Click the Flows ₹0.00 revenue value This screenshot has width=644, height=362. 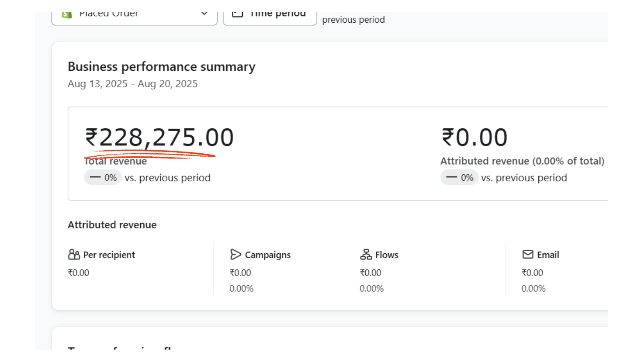(x=370, y=273)
